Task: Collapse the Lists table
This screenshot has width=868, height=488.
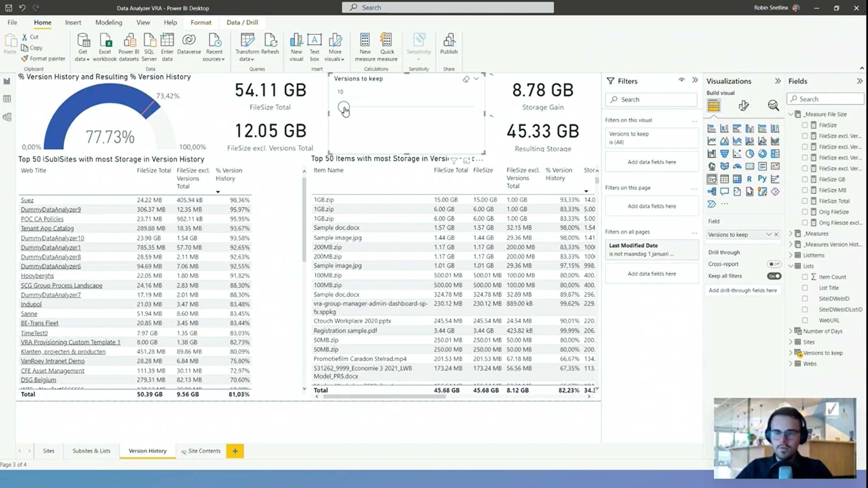Action: [791, 266]
